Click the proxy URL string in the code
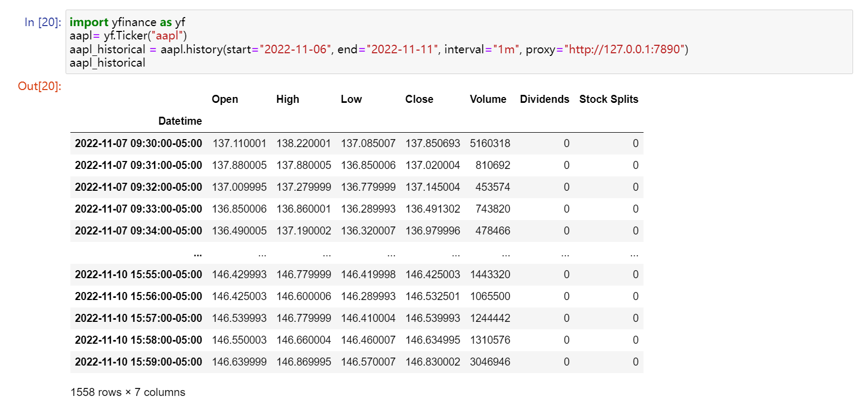This screenshot has width=868, height=405. (624, 50)
